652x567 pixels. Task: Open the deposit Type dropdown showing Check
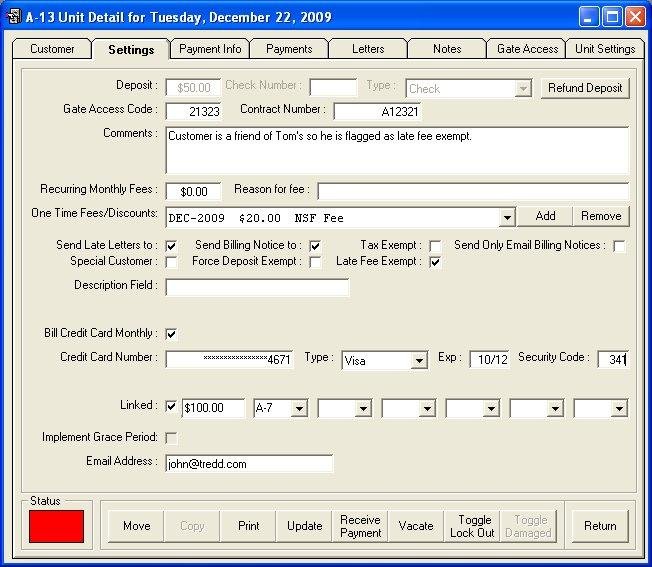523,89
